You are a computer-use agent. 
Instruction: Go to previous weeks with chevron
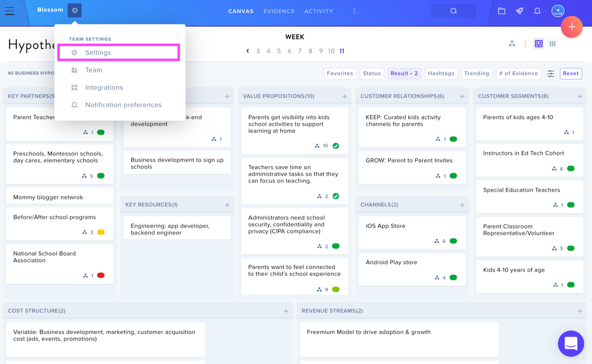click(248, 51)
